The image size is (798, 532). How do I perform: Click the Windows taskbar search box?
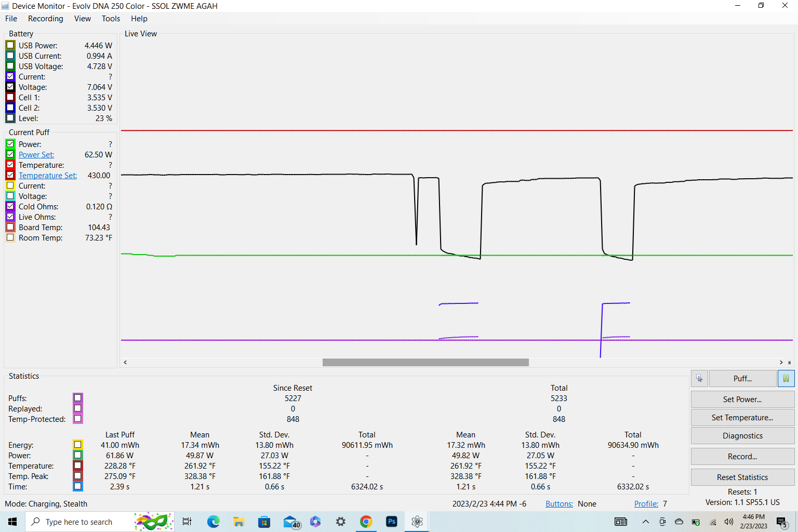pos(78,522)
